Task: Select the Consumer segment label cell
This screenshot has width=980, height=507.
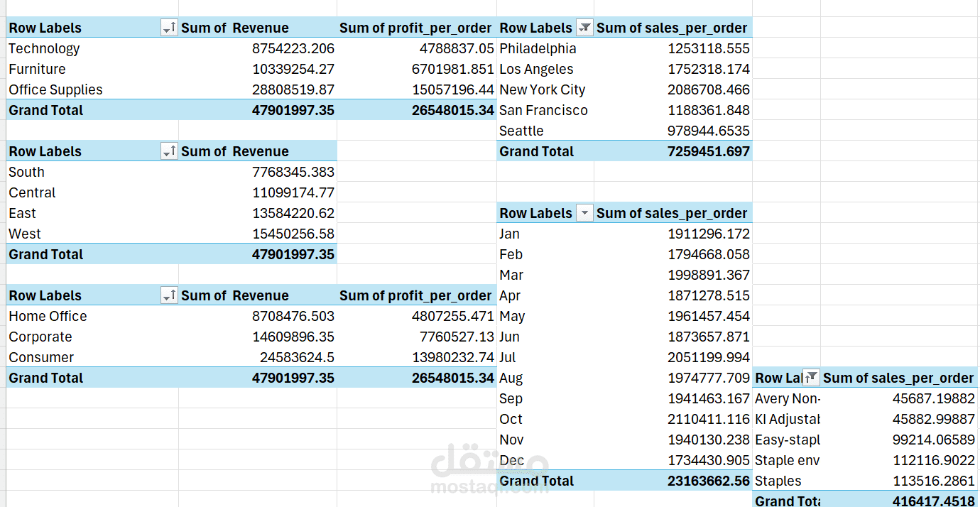Action: [x=41, y=358]
